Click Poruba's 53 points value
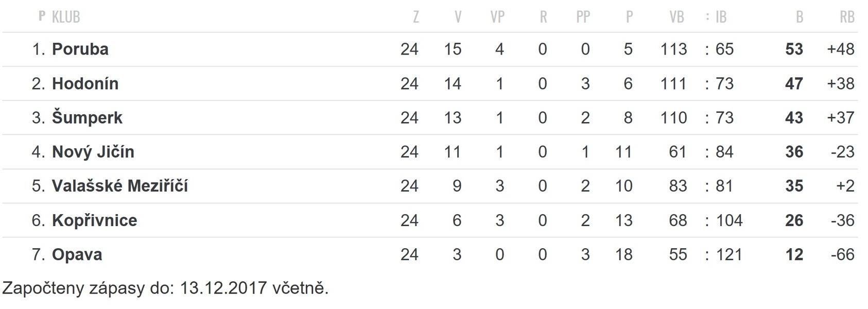This screenshot has width=868, height=309. click(x=794, y=49)
